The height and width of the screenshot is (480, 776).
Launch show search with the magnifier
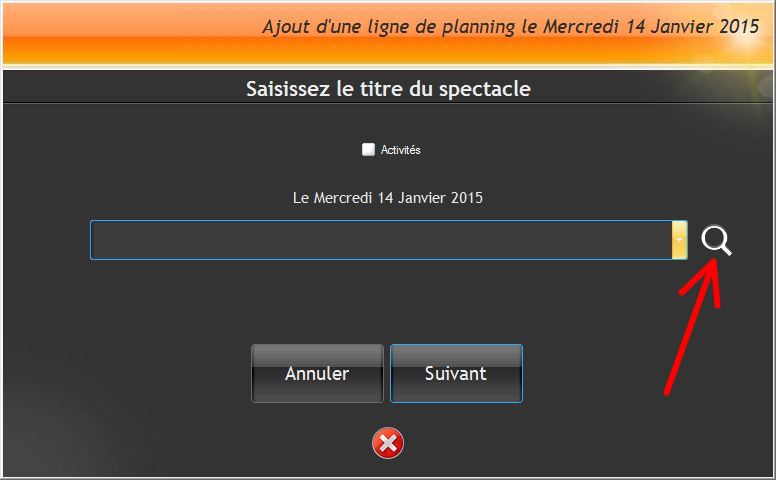point(716,240)
